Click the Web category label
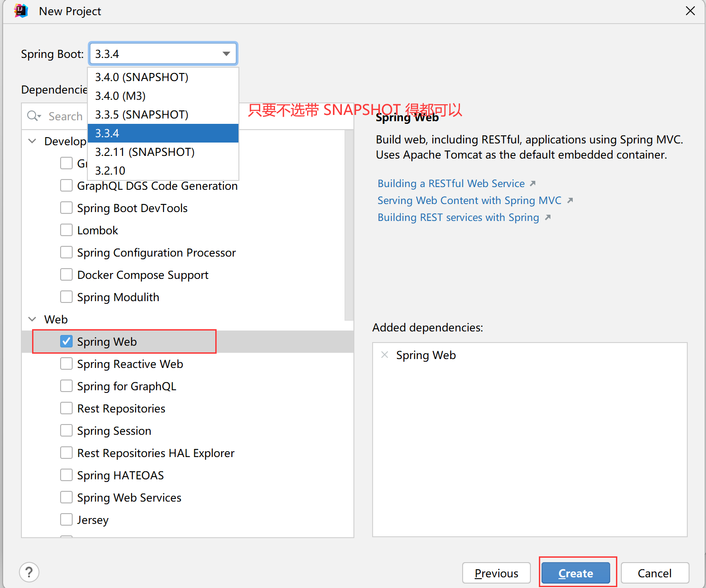 tap(56, 319)
